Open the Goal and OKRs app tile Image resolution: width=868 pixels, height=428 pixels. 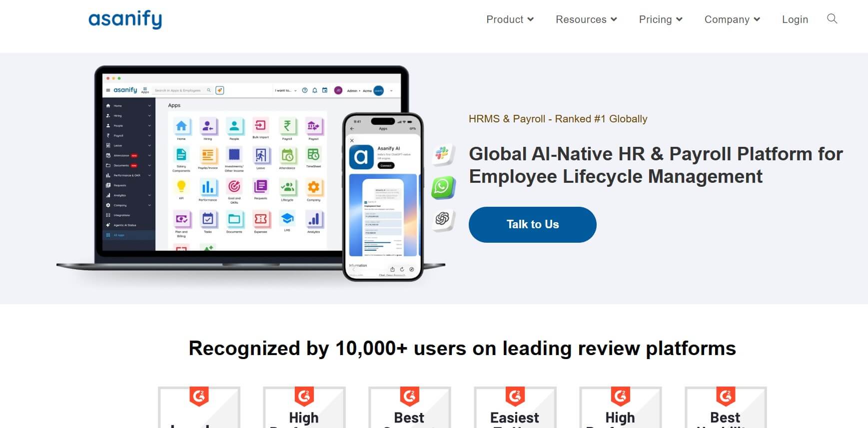click(234, 192)
